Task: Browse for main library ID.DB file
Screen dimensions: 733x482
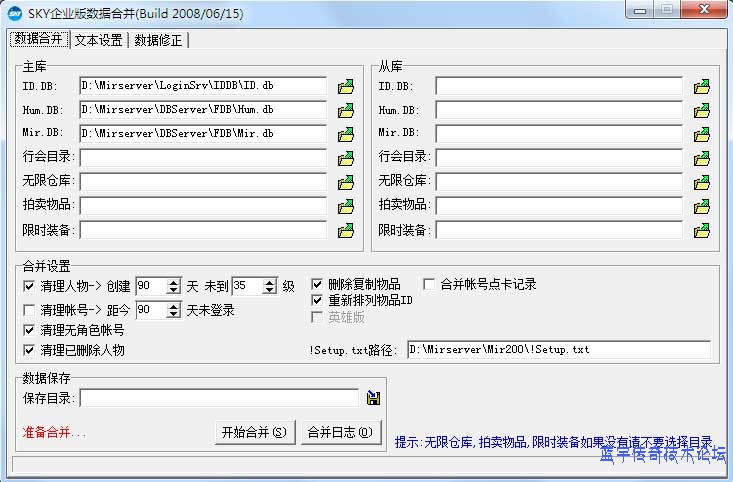Action: click(x=346, y=86)
